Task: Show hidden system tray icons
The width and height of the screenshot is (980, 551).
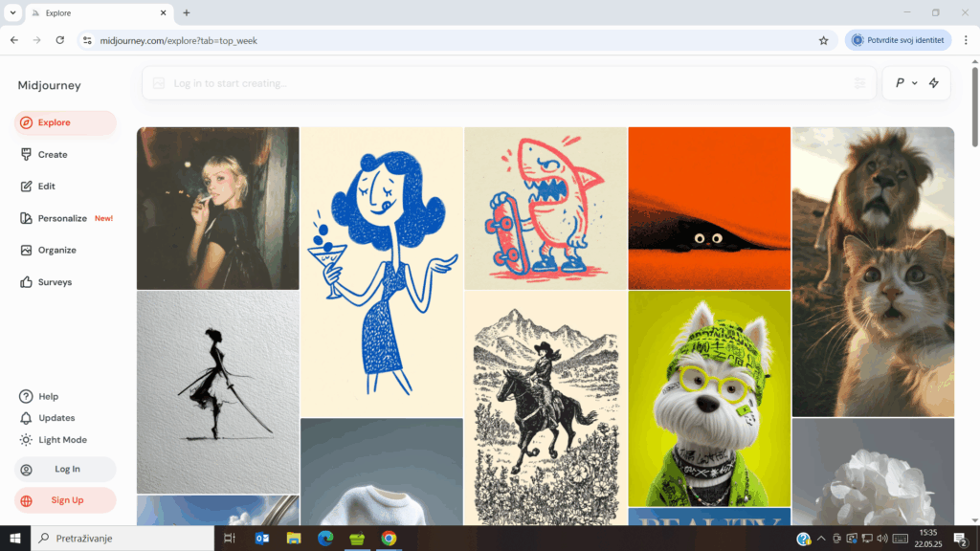Action: (821, 538)
